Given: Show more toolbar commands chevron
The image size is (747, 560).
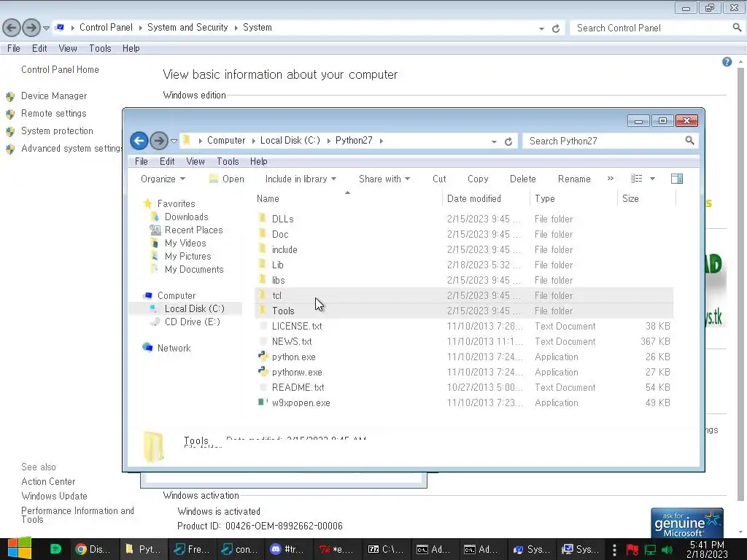Looking at the screenshot, I should [x=611, y=179].
